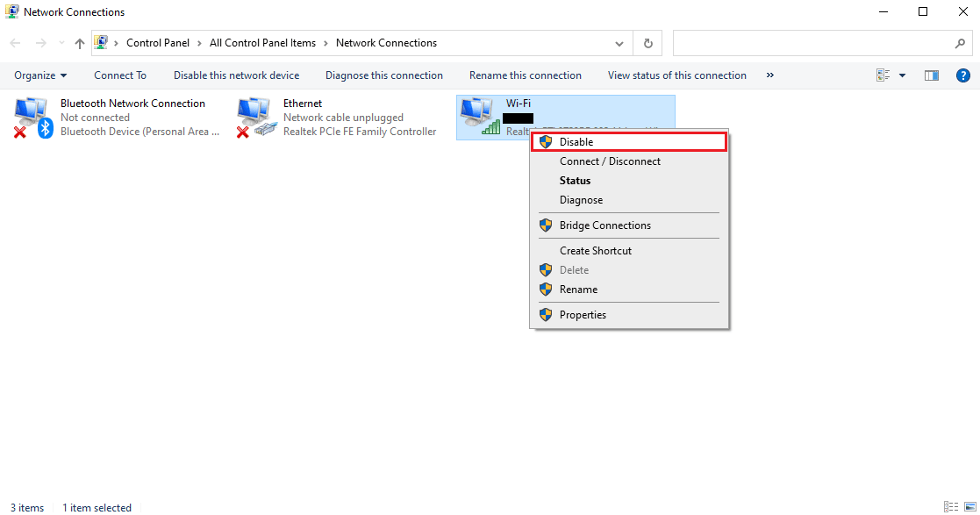
Task: Switch to large icons view in status bar
Action: click(x=969, y=507)
